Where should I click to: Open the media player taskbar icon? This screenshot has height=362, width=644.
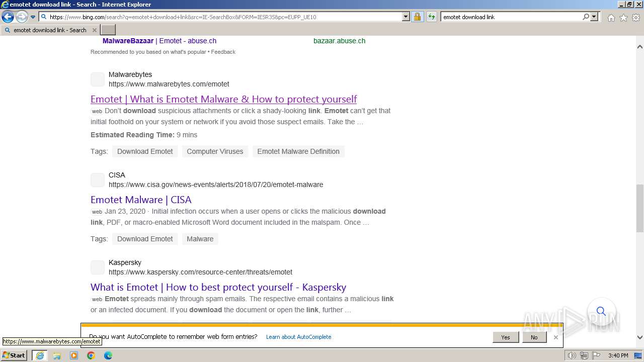pos(74,355)
